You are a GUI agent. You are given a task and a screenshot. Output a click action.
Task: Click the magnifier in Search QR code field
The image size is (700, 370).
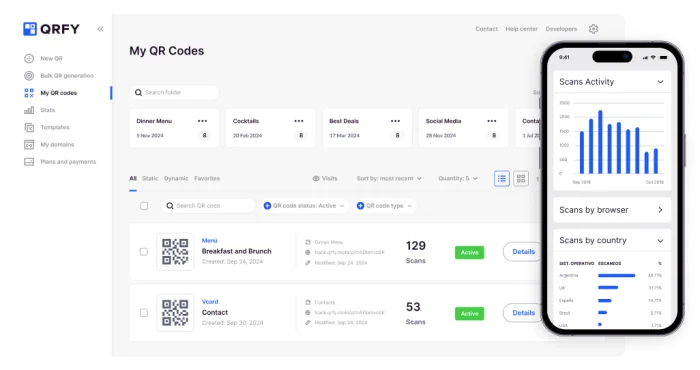(170, 206)
